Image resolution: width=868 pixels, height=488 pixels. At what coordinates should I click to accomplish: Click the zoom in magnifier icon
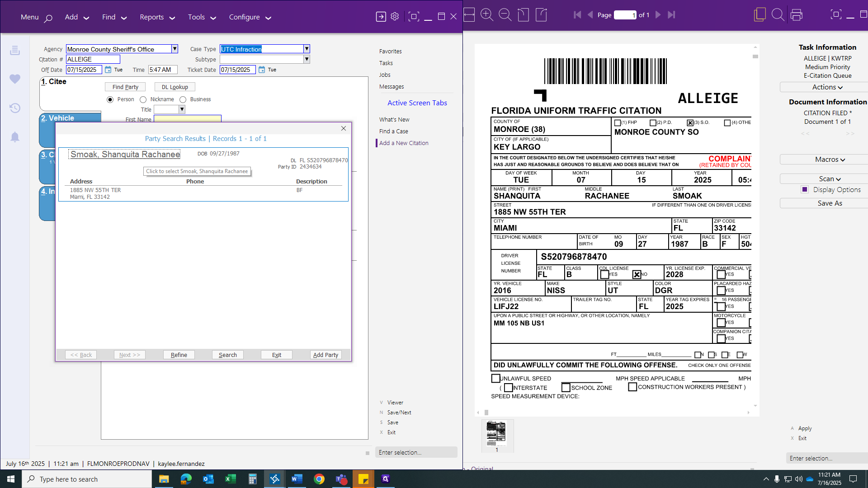tap(486, 15)
